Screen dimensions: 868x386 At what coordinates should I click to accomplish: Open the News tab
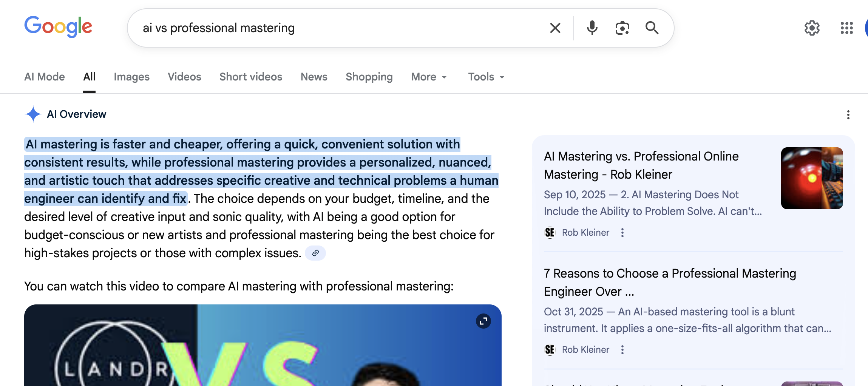pos(314,77)
